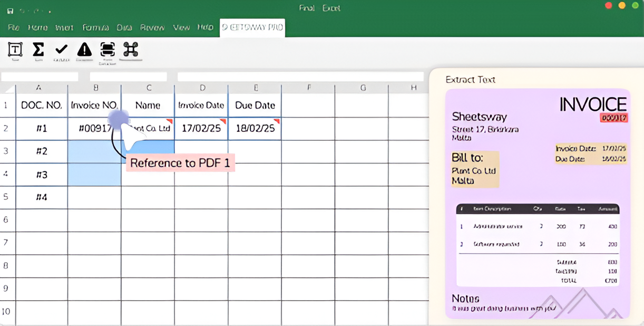Image resolution: width=644 pixels, height=326 pixels.
Task: Click the formula bar input field
Action: coord(300,76)
